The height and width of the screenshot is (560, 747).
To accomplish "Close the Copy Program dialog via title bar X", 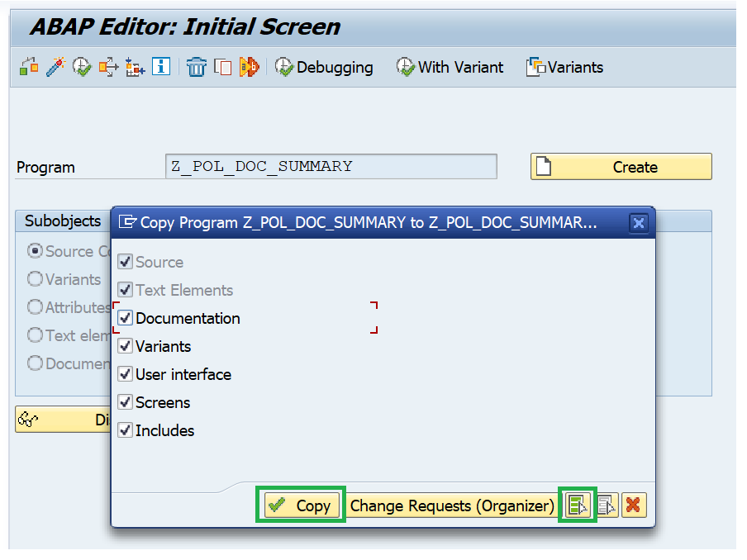I will [639, 223].
